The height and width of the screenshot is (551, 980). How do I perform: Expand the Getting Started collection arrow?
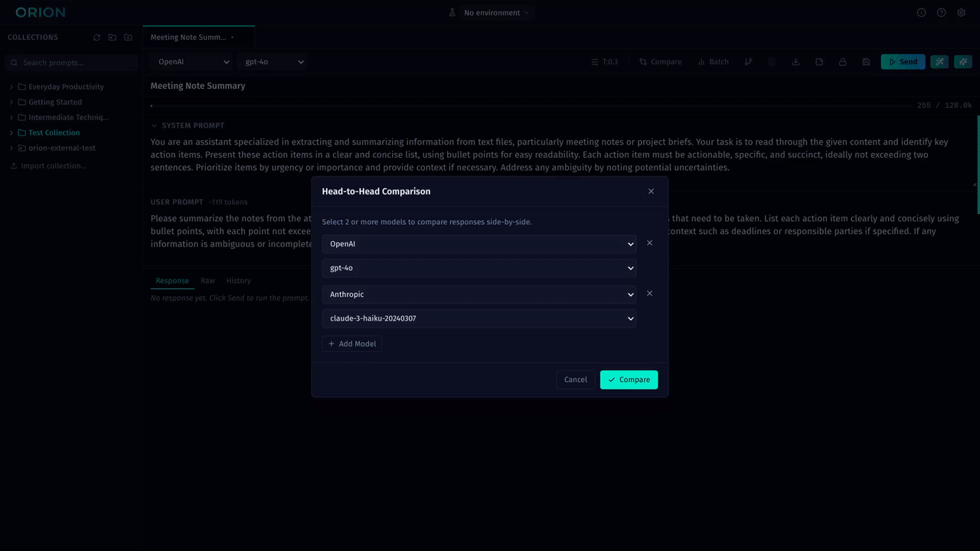(x=11, y=103)
